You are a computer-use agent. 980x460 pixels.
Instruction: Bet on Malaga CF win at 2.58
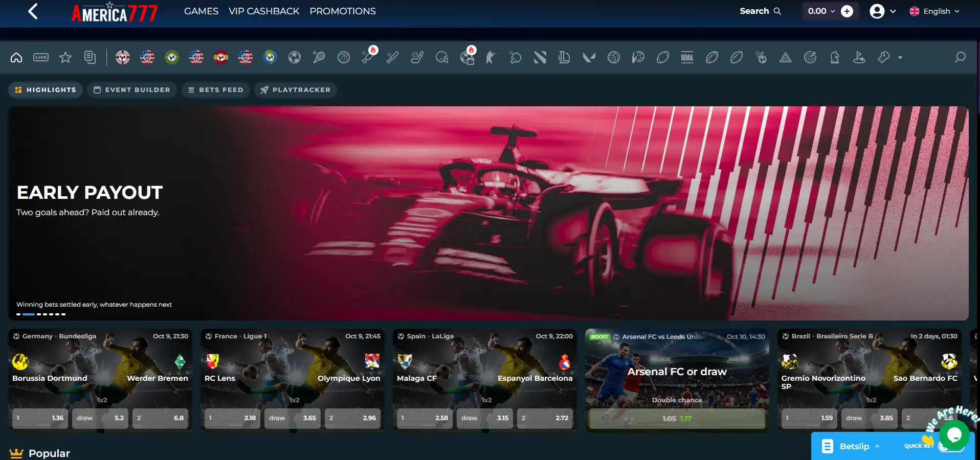(x=425, y=418)
